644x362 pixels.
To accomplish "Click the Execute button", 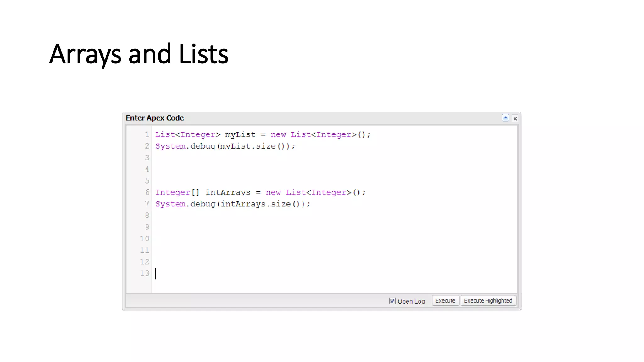I will pos(445,301).
